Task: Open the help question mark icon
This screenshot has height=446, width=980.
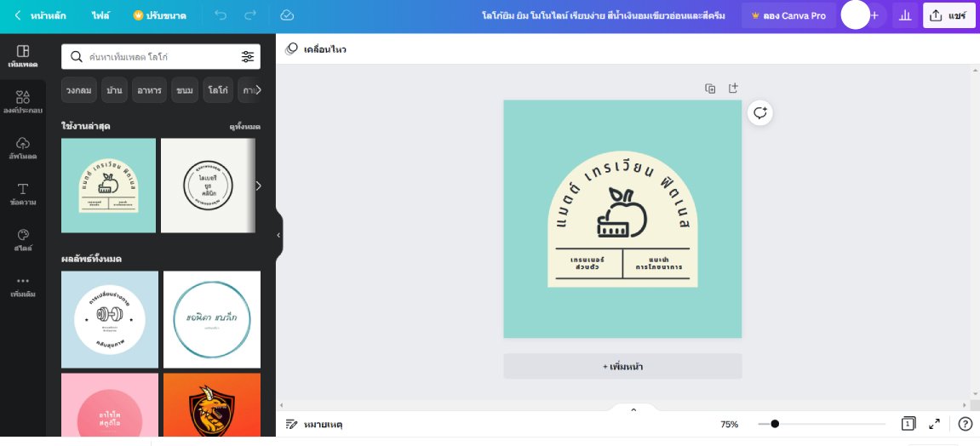Action: pyautogui.click(x=965, y=424)
